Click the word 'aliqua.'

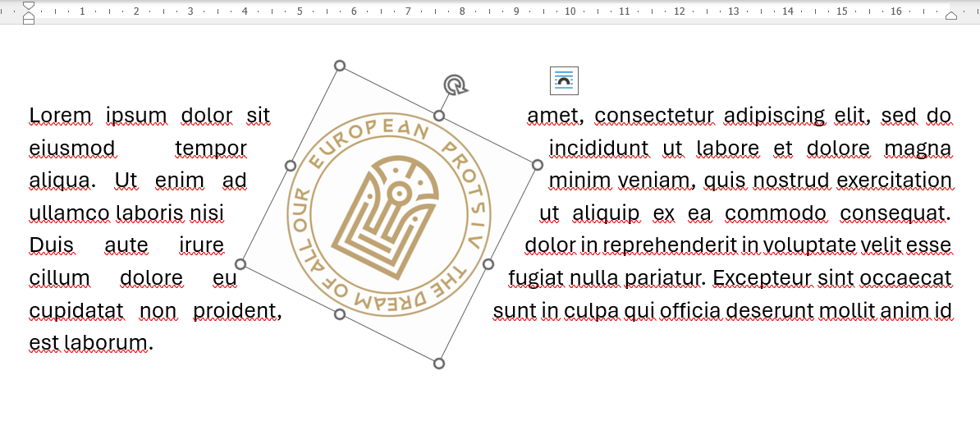pos(62,181)
